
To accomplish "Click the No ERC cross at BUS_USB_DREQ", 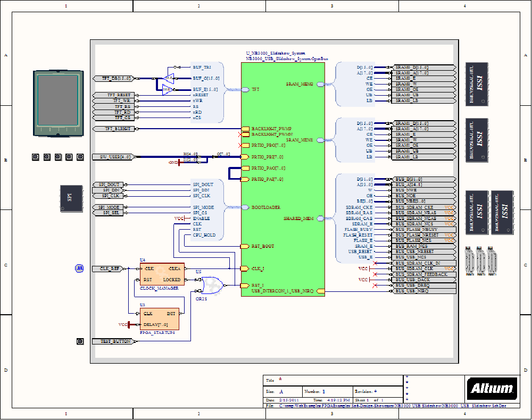I will coord(375,285).
